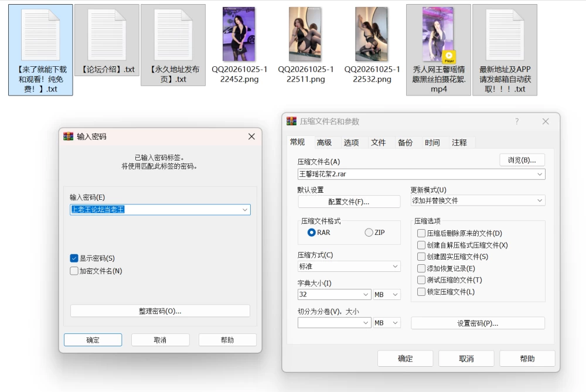Click 取消 in the 输入密码 dialog
The width and height of the screenshot is (586, 392).
click(161, 340)
